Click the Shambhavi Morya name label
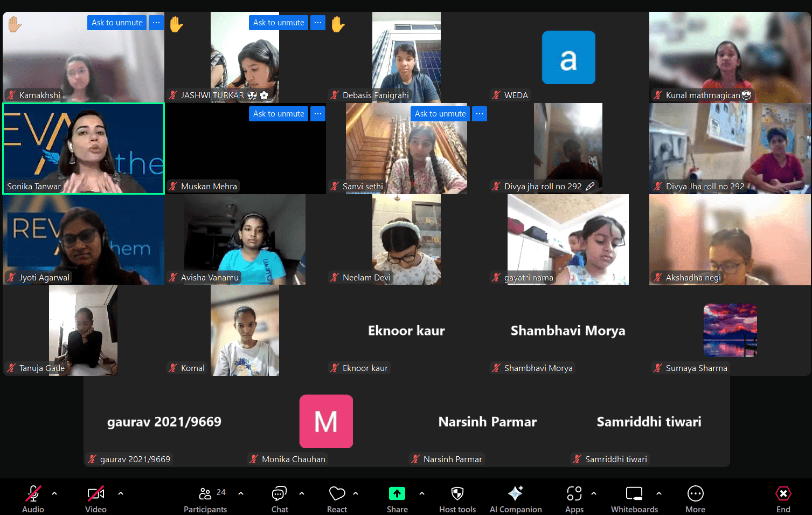This screenshot has width=812, height=515. (538, 368)
